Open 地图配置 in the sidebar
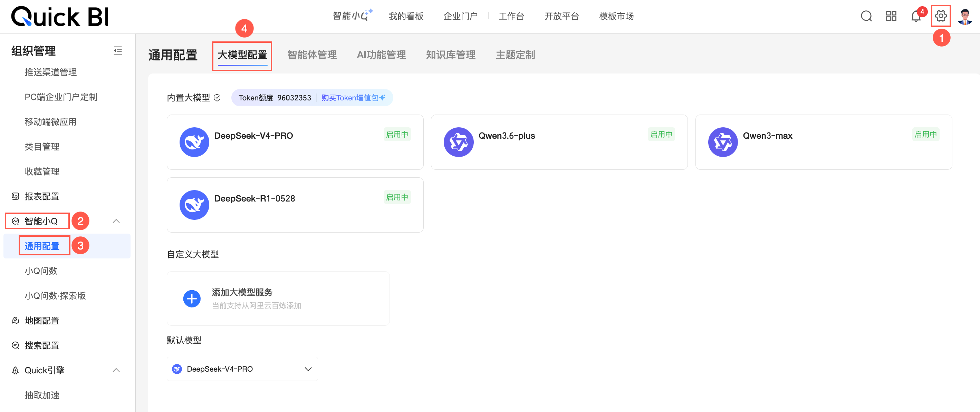Screen dimensions: 980x412 pos(42,321)
